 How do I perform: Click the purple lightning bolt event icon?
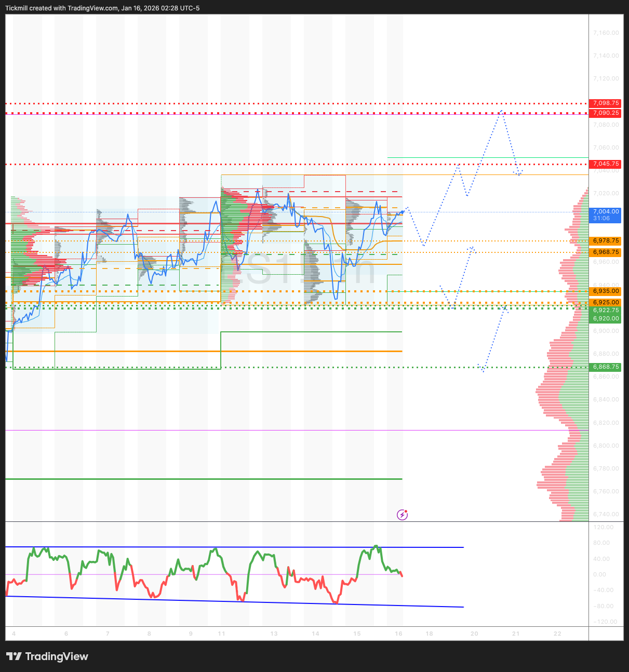(402, 515)
